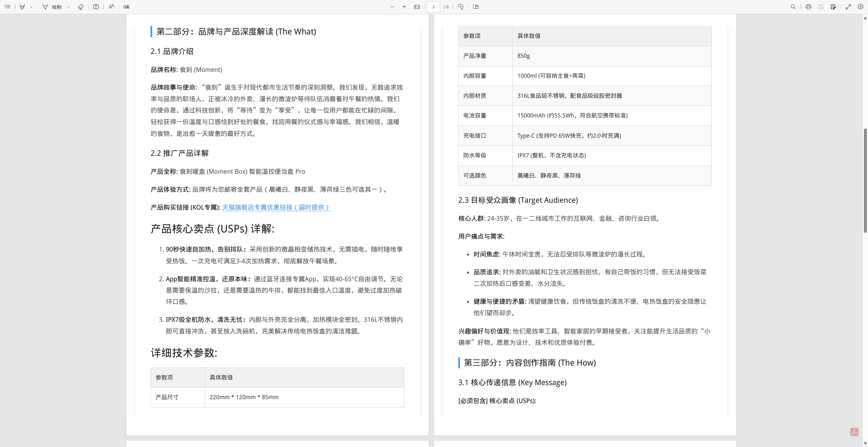Viewport: 868px width, 447px height.
Task: Rotate the document pages
Action: click(x=461, y=7)
